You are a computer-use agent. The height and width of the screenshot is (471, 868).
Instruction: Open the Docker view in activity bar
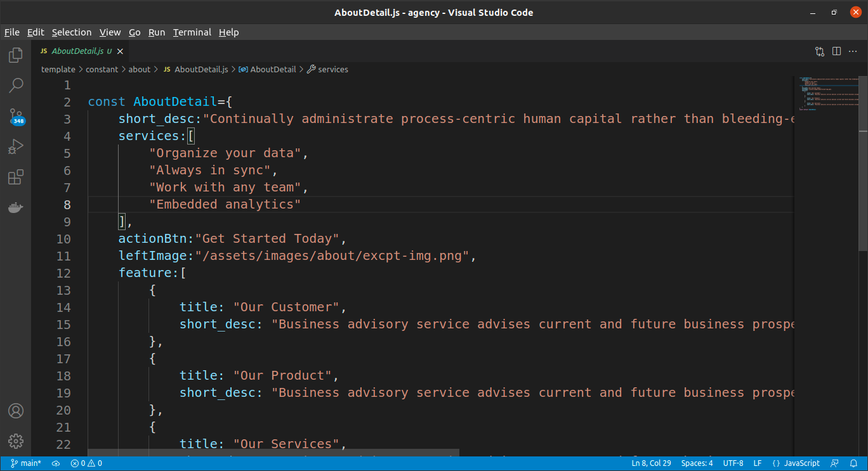[16, 207]
